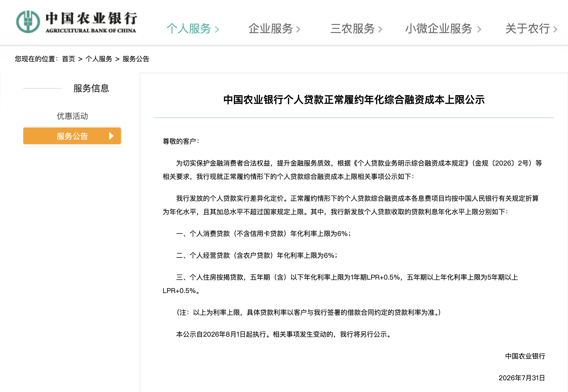Expand the chevron next to 关于农行

coord(555,29)
